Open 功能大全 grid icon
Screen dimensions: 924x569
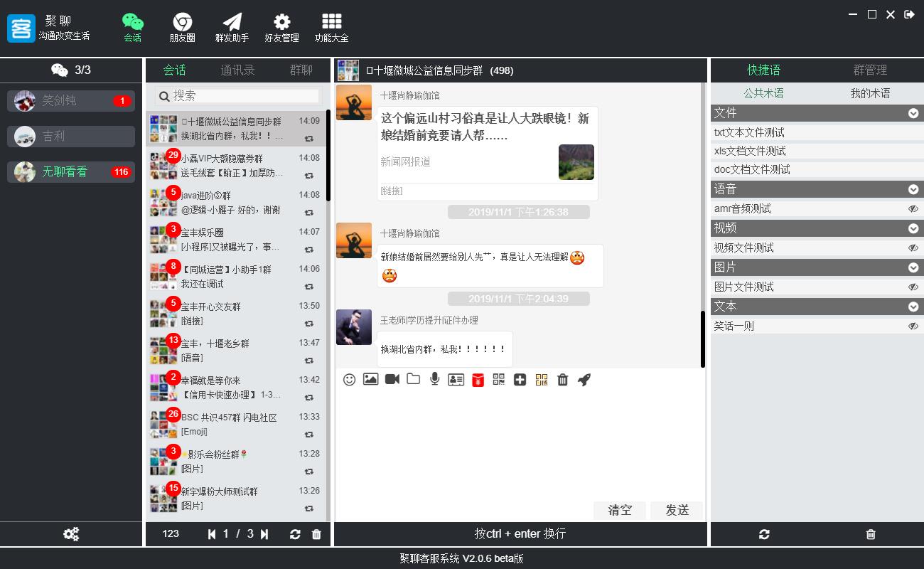(331, 28)
